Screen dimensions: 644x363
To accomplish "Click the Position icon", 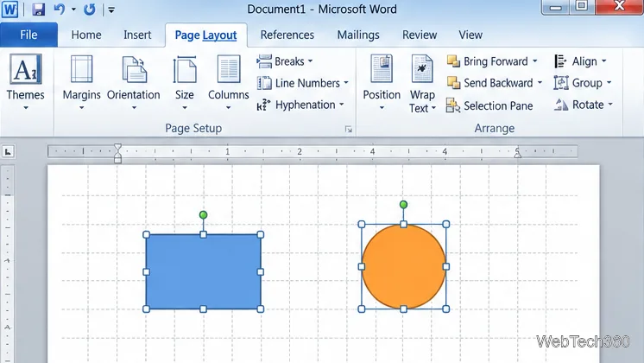I will pyautogui.click(x=382, y=69).
